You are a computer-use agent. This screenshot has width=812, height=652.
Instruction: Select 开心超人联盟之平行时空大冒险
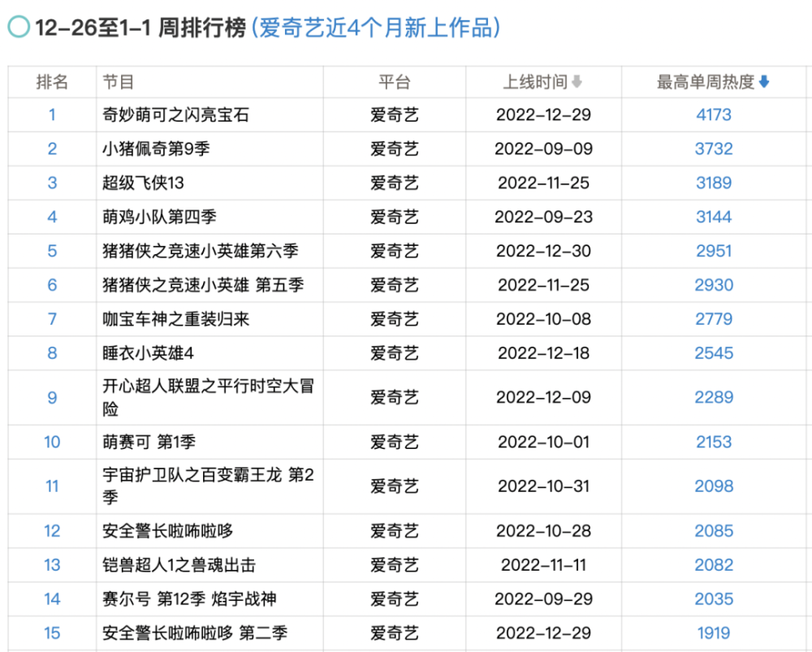click(x=208, y=397)
